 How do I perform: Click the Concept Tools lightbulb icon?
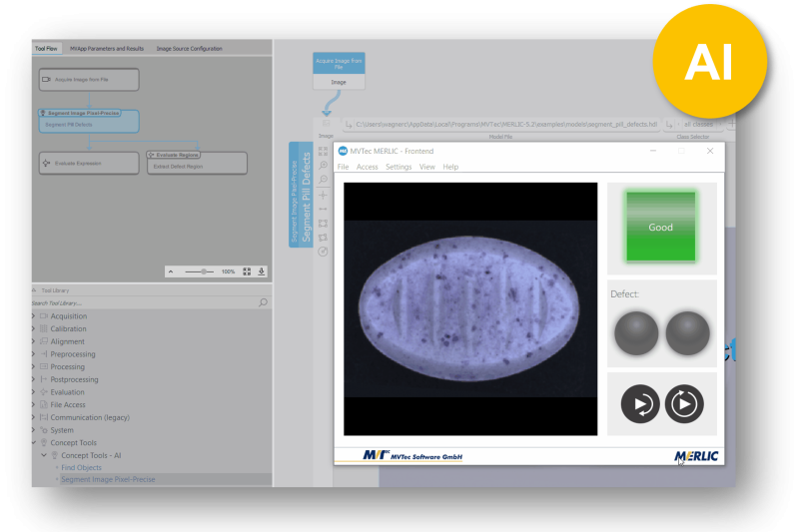point(44,443)
